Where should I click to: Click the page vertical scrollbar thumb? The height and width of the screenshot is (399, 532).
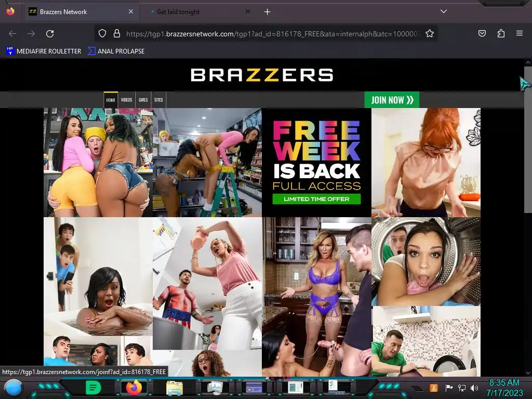pos(528,140)
